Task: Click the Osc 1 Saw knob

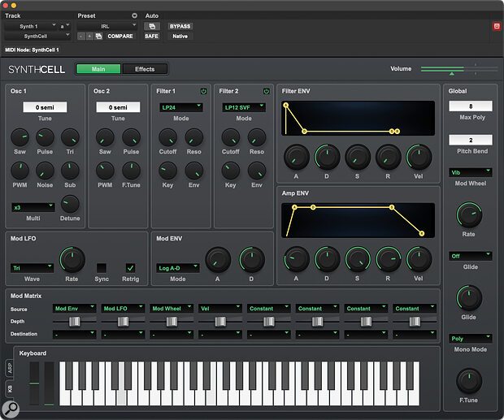Action: [20, 137]
